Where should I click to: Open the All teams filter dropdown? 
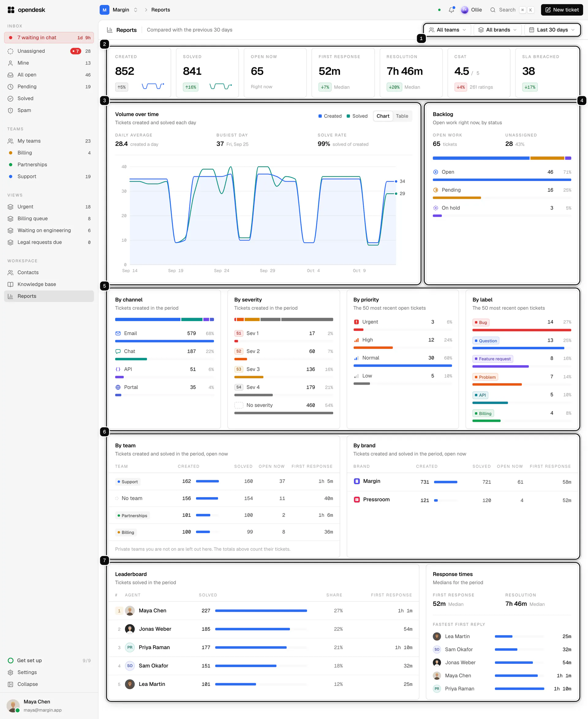tap(447, 30)
